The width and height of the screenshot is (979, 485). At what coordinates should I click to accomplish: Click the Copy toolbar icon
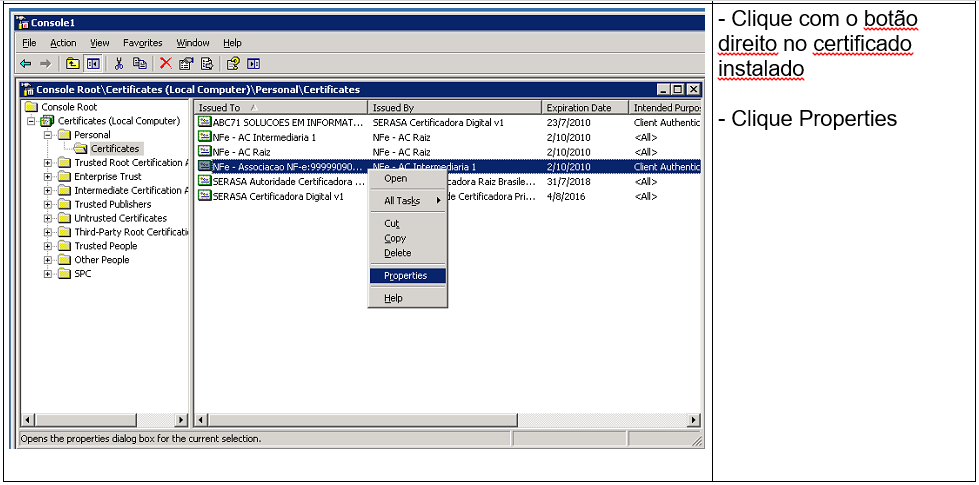point(140,63)
